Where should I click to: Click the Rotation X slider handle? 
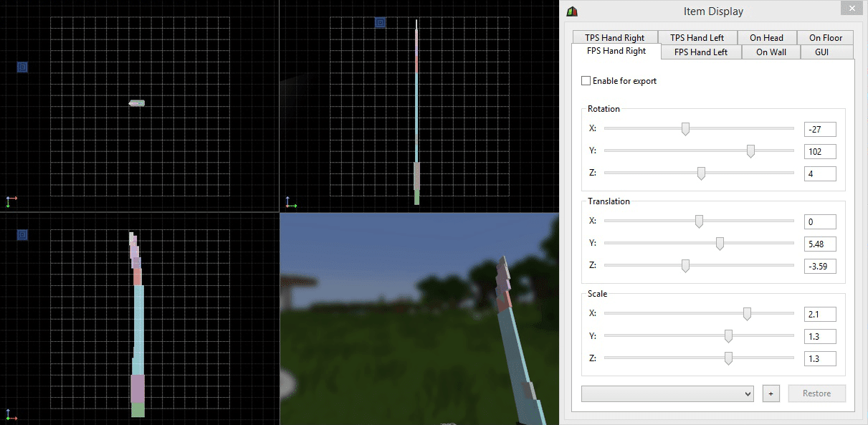click(685, 129)
